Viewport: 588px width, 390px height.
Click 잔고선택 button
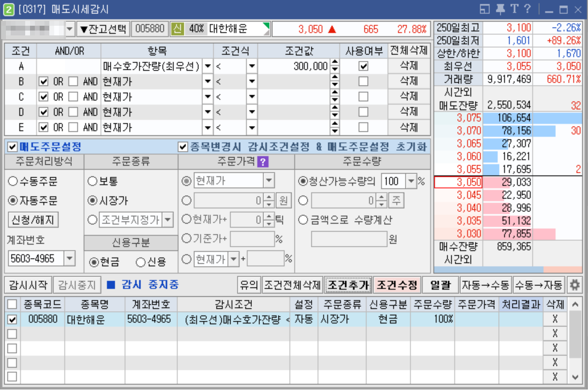(x=103, y=29)
